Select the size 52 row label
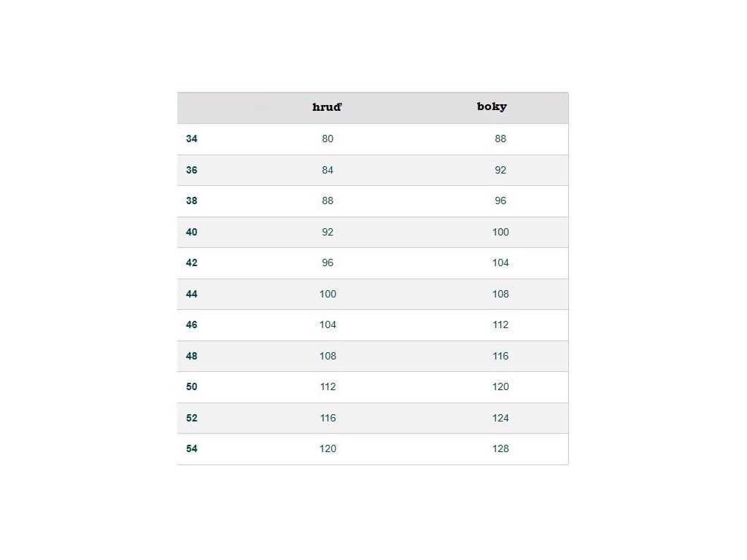 pyautogui.click(x=192, y=418)
